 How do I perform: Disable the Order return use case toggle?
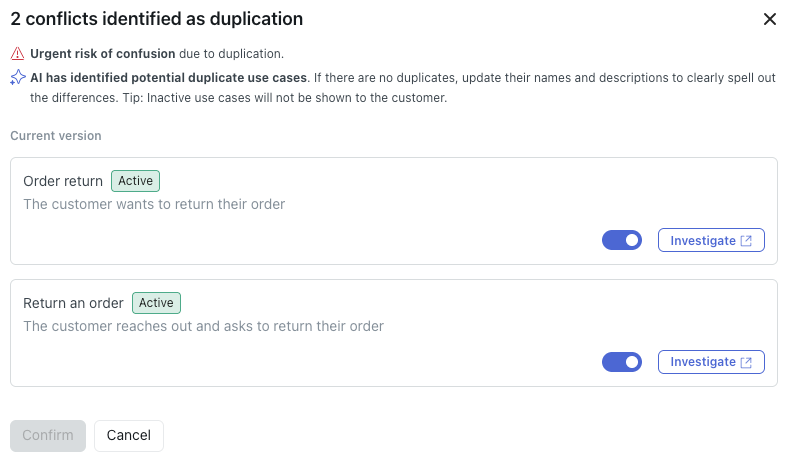coord(622,240)
